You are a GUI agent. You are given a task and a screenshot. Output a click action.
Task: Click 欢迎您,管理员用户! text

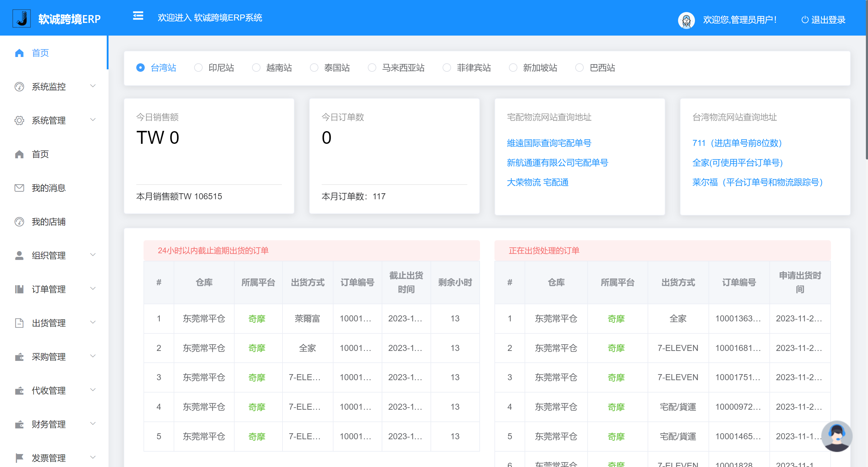(x=740, y=20)
